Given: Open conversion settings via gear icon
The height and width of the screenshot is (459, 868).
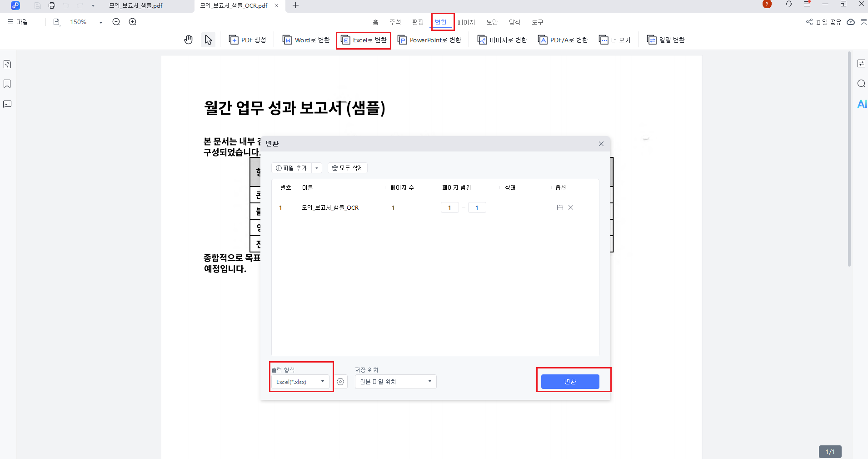Looking at the screenshot, I should coord(341,382).
